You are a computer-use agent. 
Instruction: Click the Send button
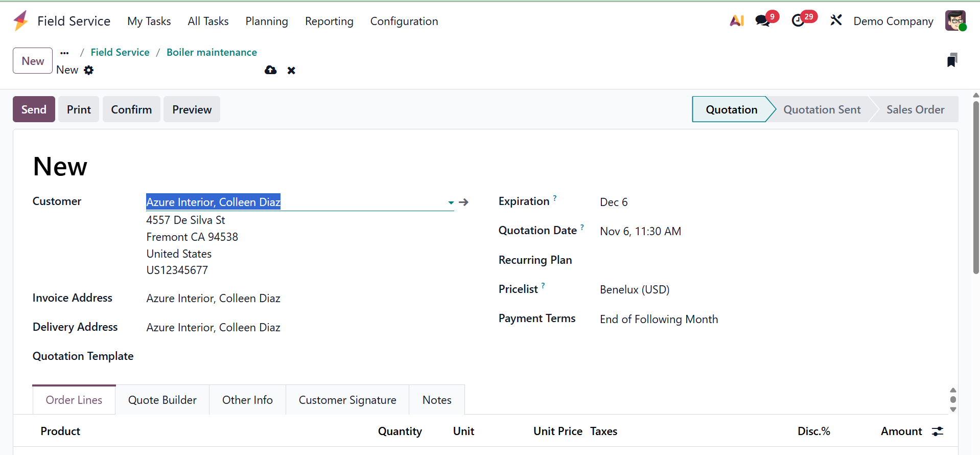[x=34, y=109]
